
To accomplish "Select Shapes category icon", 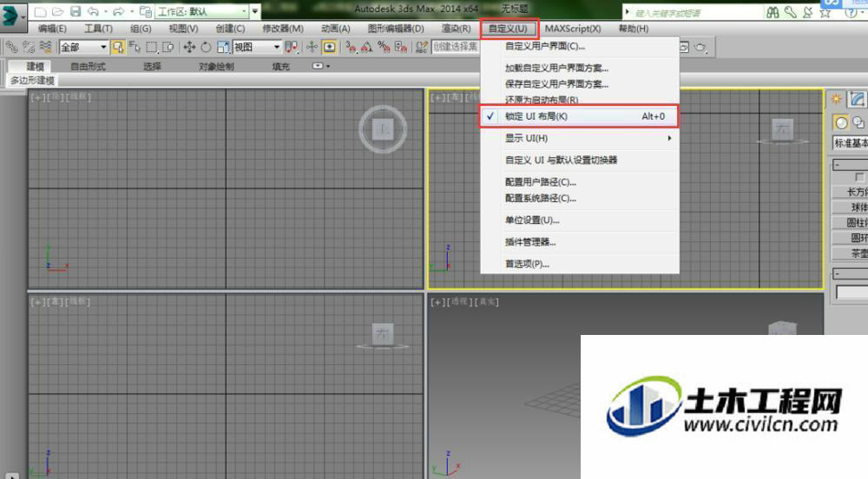I will (x=858, y=123).
